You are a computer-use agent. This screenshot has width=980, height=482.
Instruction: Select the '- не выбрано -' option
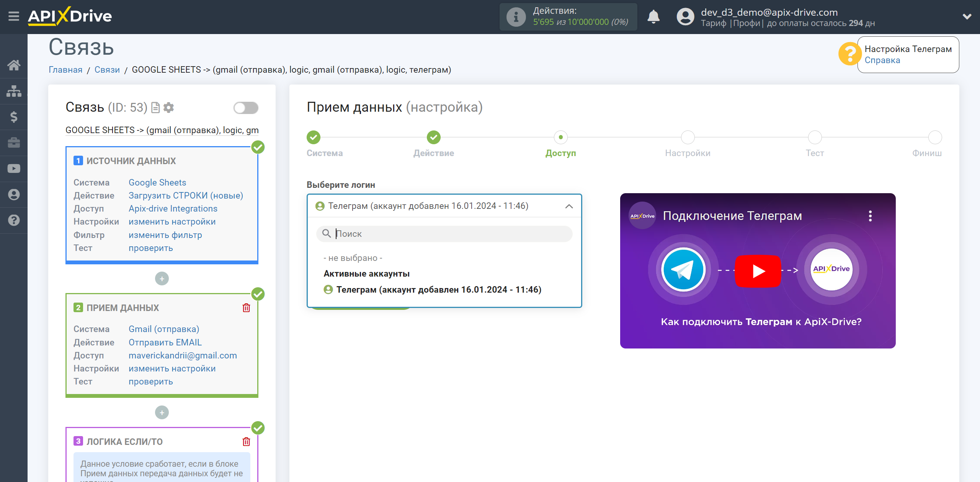pos(353,258)
